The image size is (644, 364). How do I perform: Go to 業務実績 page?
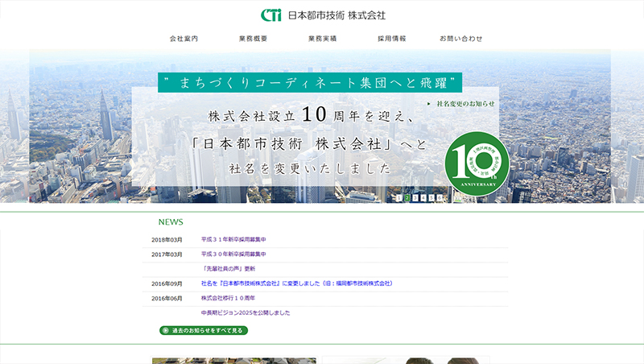pyautogui.click(x=322, y=39)
